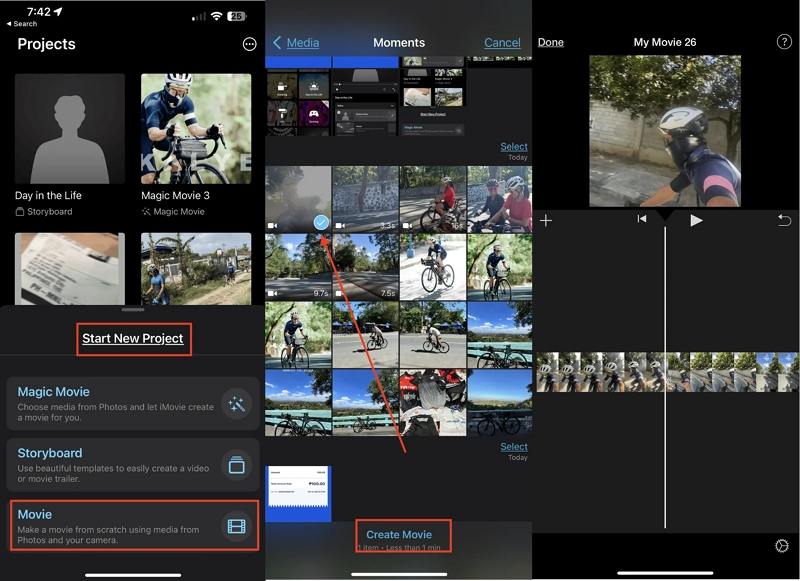
Task: Tap the Projects heading
Action: [46, 44]
